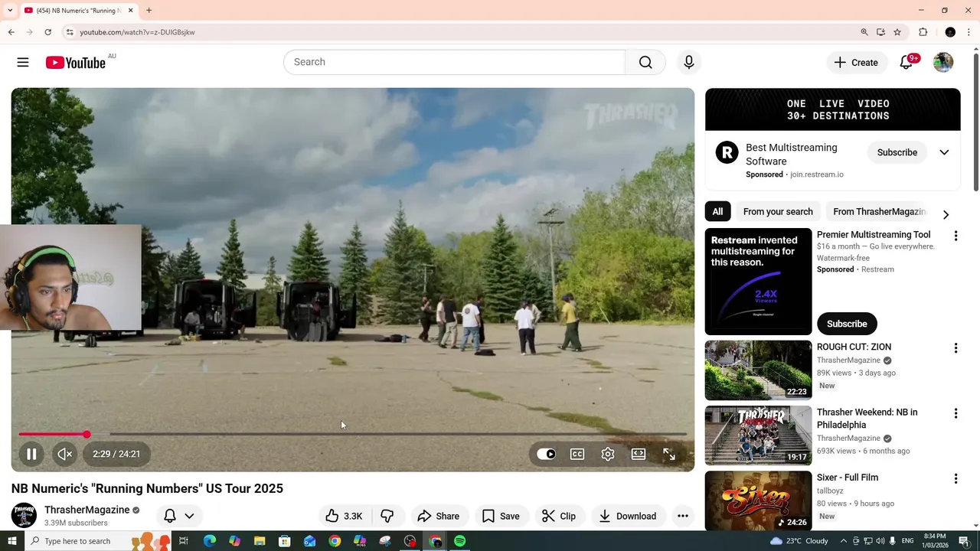Click the page vertical scrollbar
Screen dimensions: 980x551
tap(975, 122)
